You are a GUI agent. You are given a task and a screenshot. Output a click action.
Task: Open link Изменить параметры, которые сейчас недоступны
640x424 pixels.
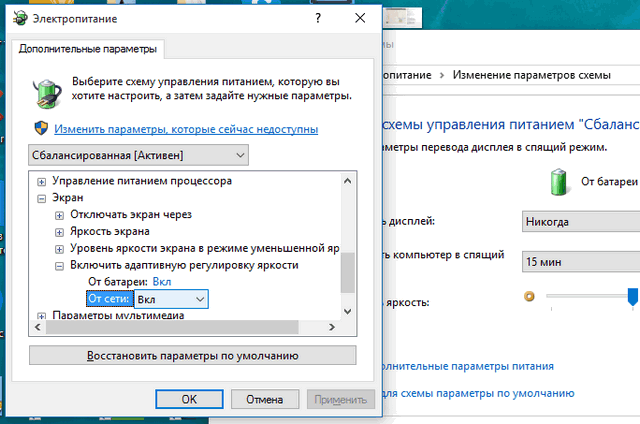click(x=186, y=129)
